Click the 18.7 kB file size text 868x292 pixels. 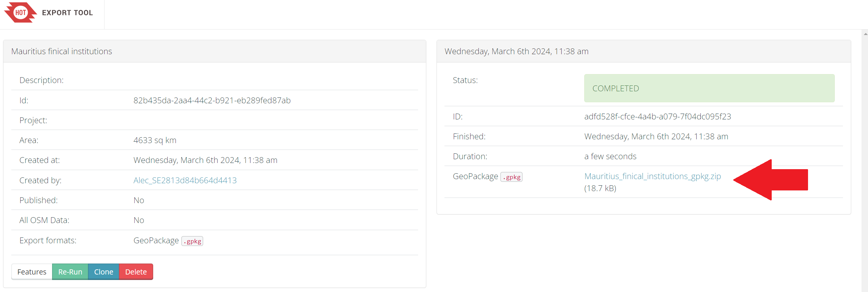click(x=600, y=188)
